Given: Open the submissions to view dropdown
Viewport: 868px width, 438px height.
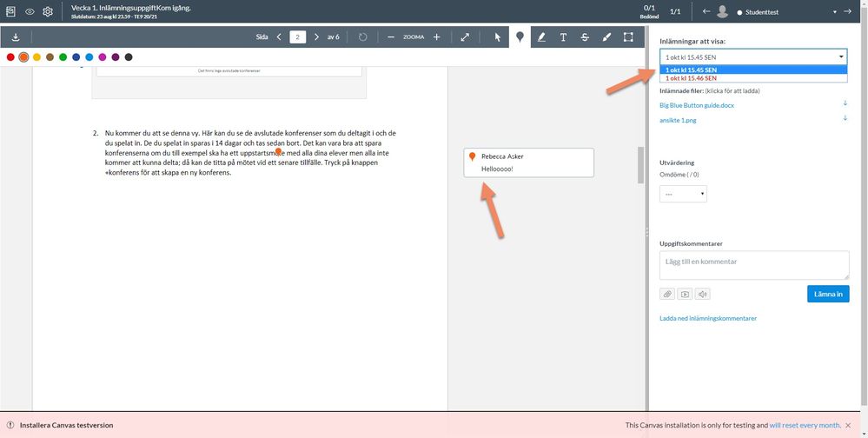Looking at the screenshot, I should [753, 57].
